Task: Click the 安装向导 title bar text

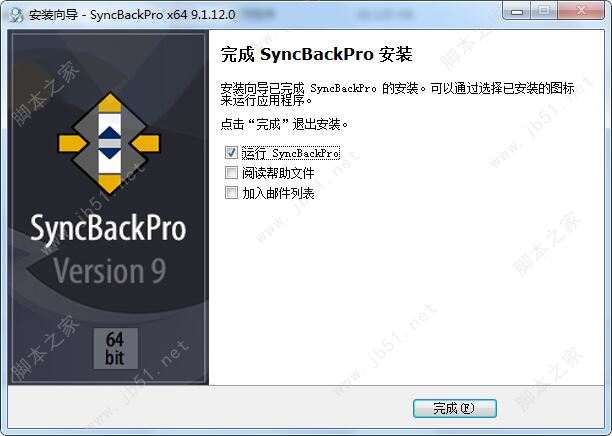Action: (53, 15)
